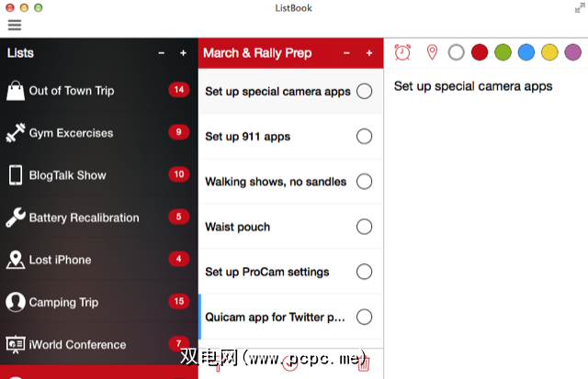Screen dimensions: 588x379
Task: Toggle Set up ProCam settings circle
Action: click(364, 272)
